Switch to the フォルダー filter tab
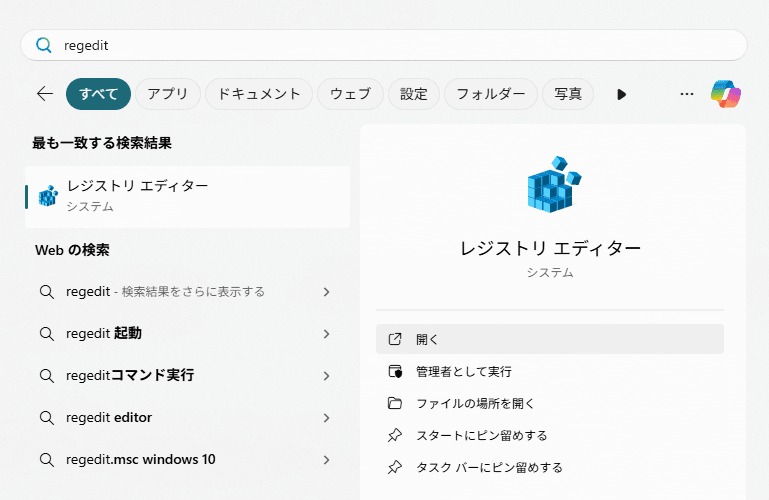This screenshot has height=500, width=769. click(491, 94)
